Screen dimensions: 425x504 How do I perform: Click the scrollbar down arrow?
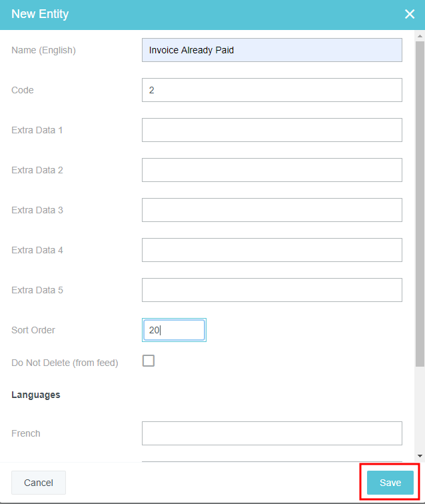pyautogui.click(x=420, y=455)
